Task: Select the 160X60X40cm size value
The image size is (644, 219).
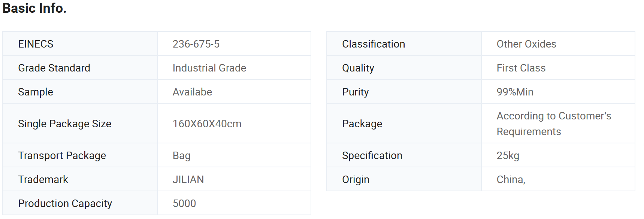Action: (x=207, y=124)
